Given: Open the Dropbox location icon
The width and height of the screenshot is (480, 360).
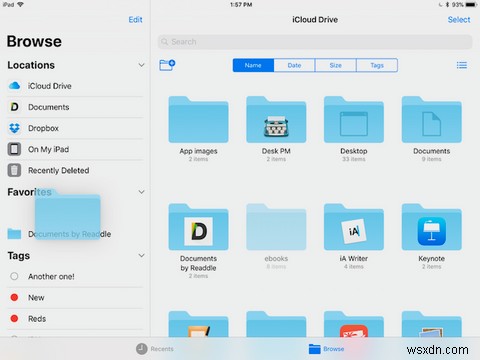Looking at the screenshot, I should (14, 128).
